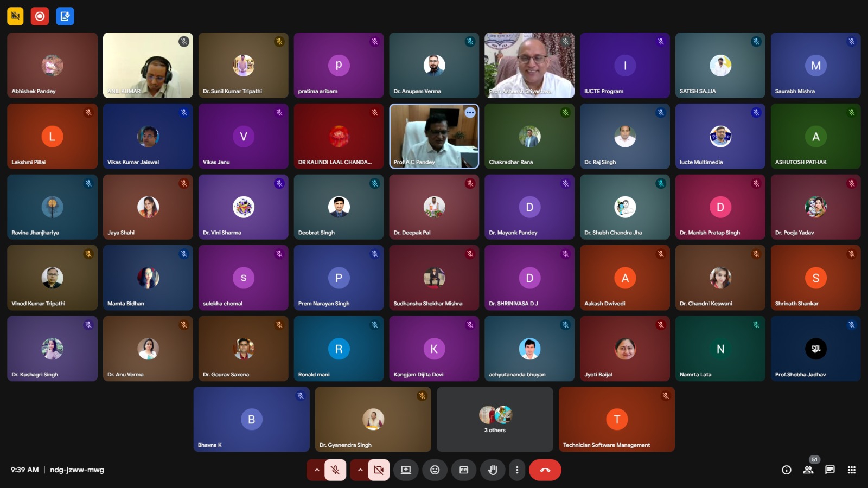Open the activities grid panel

(x=852, y=470)
